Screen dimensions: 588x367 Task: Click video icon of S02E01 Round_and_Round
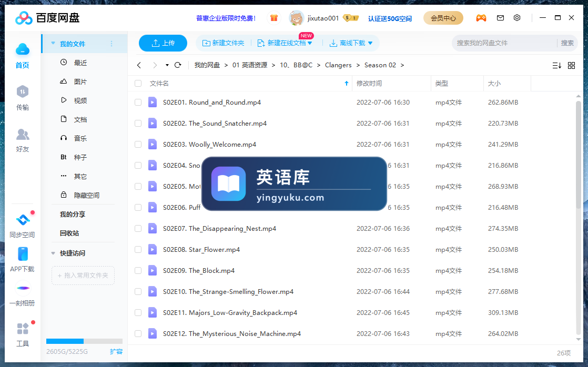(x=152, y=102)
